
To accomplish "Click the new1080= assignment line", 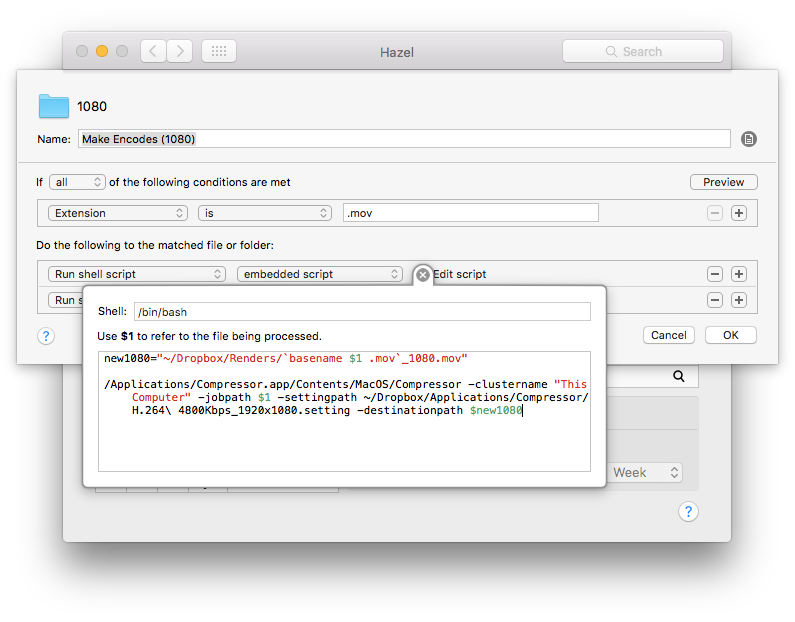I will click(x=285, y=358).
